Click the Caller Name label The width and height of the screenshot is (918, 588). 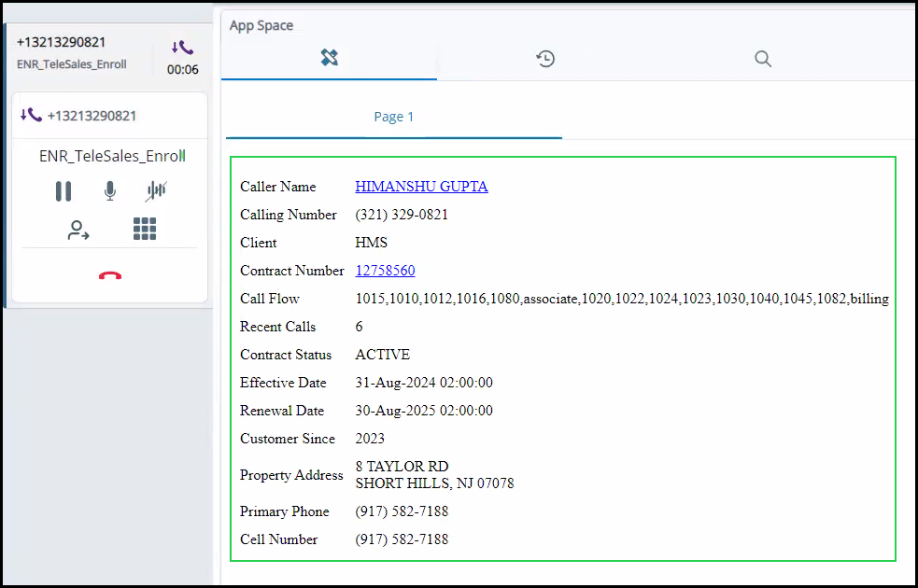278,187
